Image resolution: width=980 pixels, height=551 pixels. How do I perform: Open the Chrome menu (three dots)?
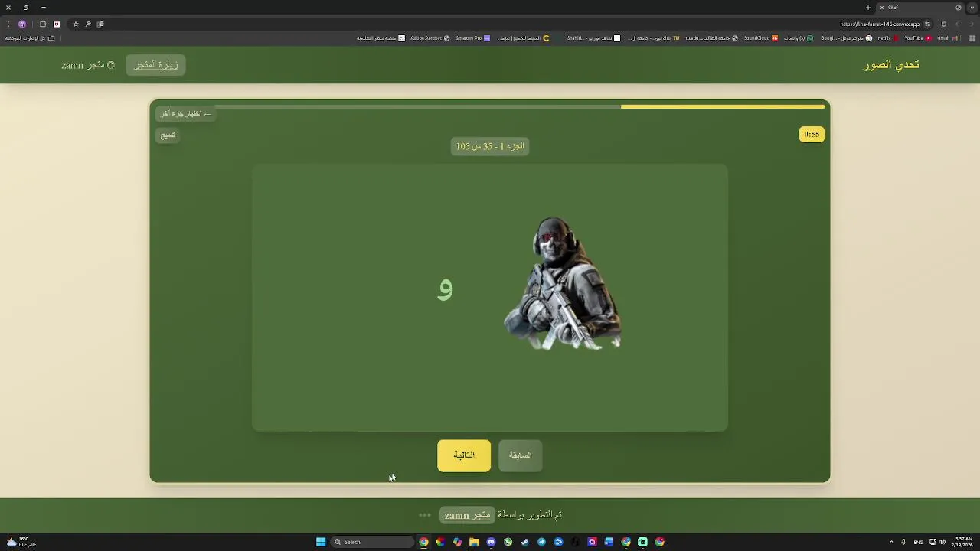(x=8, y=24)
